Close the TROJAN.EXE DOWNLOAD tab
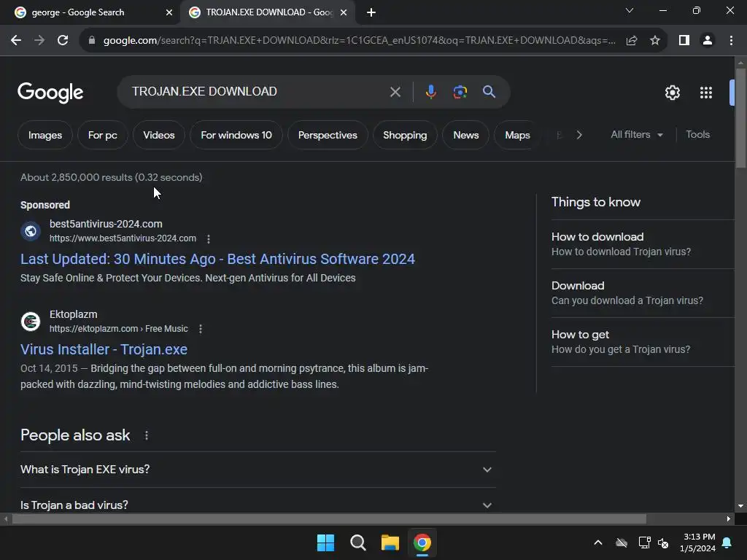This screenshot has height=560, width=747. tap(344, 12)
